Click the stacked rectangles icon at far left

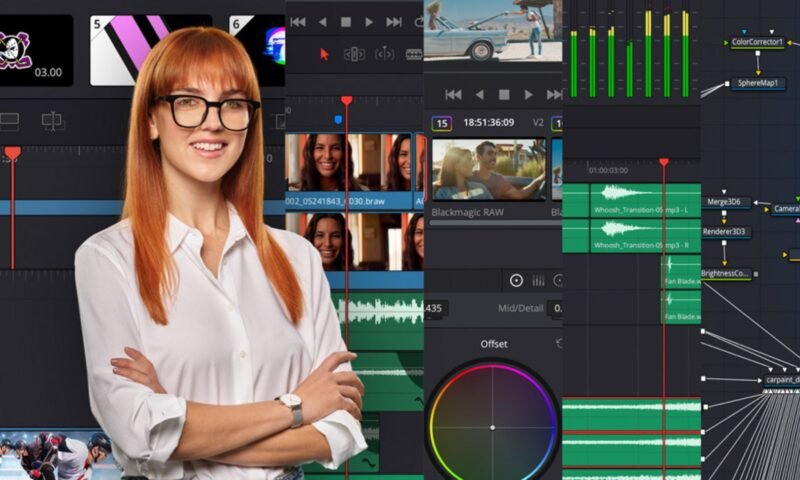(x=9, y=121)
